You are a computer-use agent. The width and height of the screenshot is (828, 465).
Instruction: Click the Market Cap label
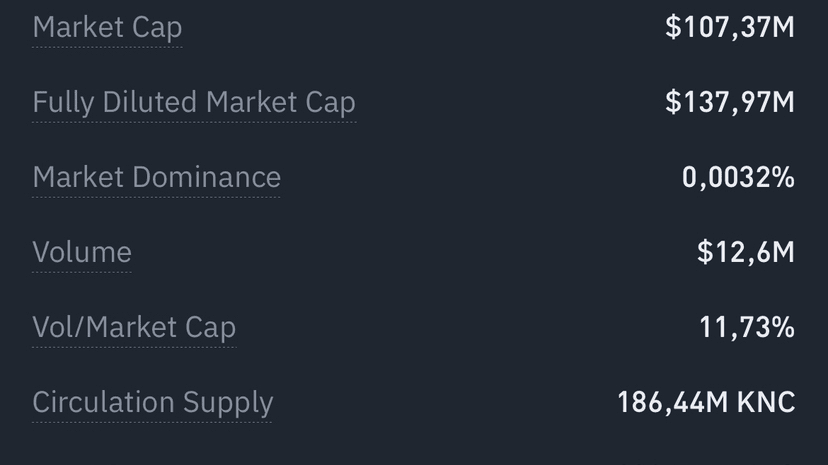pos(107,27)
